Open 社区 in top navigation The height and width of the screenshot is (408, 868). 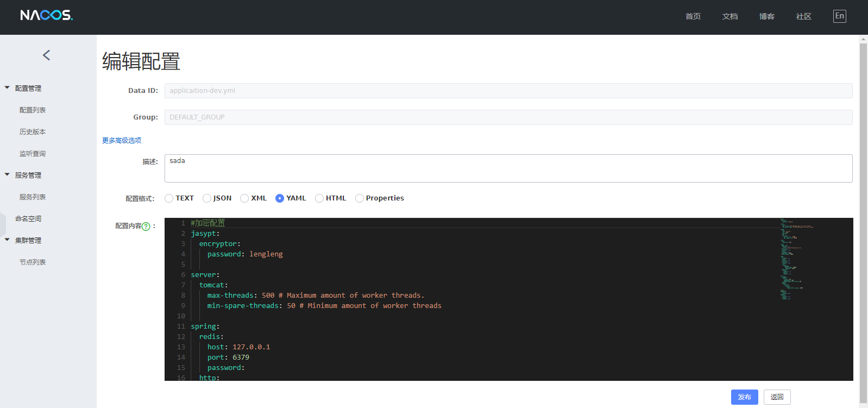[804, 16]
